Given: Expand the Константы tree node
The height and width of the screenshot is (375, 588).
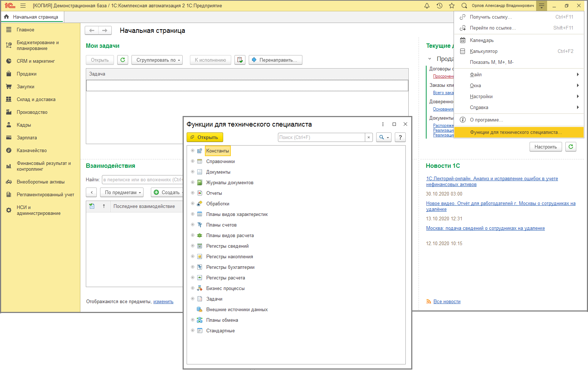Looking at the screenshot, I should pyautogui.click(x=192, y=151).
